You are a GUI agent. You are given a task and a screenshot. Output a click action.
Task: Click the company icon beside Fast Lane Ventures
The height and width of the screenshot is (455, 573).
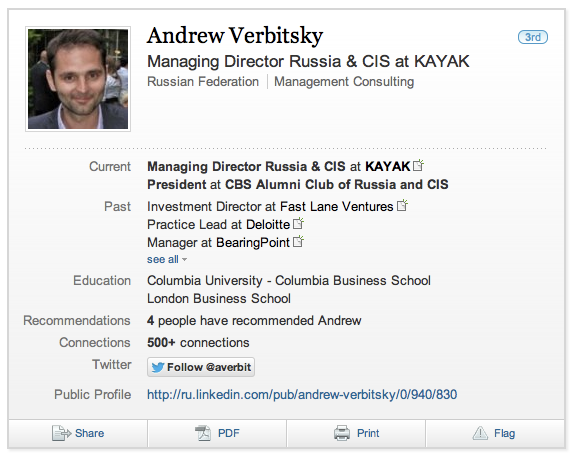[x=403, y=205]
